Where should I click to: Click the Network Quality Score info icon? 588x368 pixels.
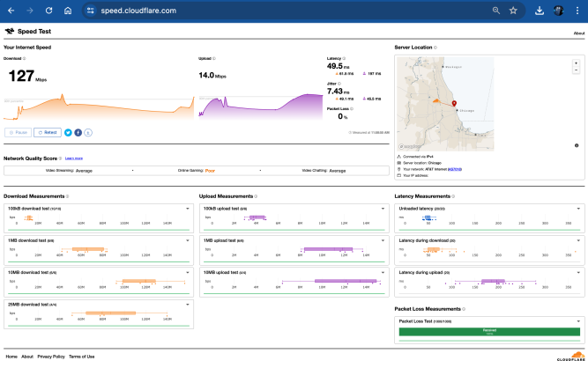60,158
